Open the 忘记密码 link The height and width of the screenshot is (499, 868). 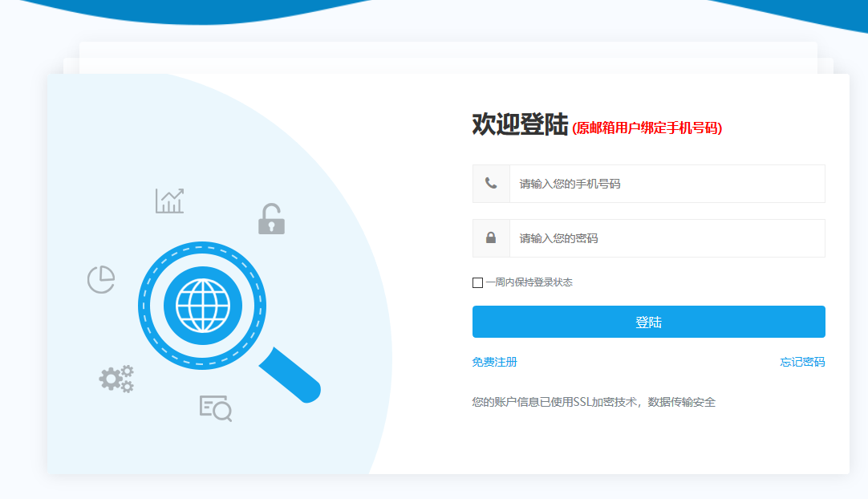[802, 362]
